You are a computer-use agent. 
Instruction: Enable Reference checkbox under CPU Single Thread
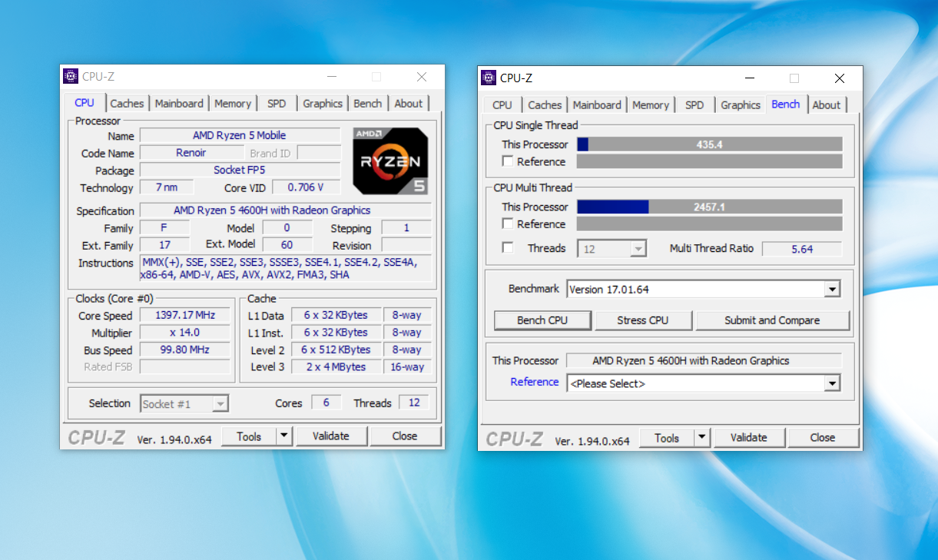click(x=508, y=161)
